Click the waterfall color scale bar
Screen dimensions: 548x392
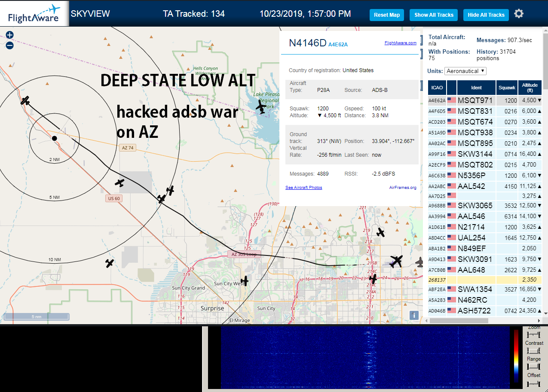[516, 356]
